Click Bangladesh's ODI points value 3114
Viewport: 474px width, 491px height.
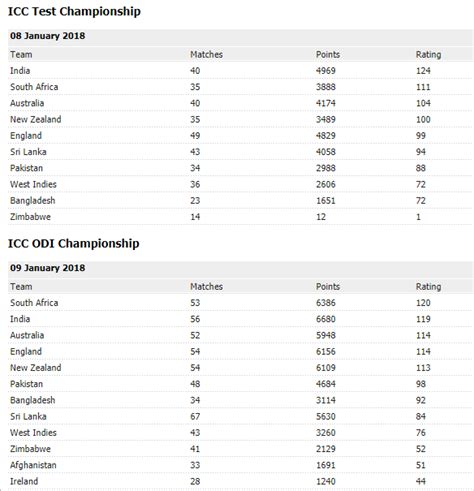point(326,400)
